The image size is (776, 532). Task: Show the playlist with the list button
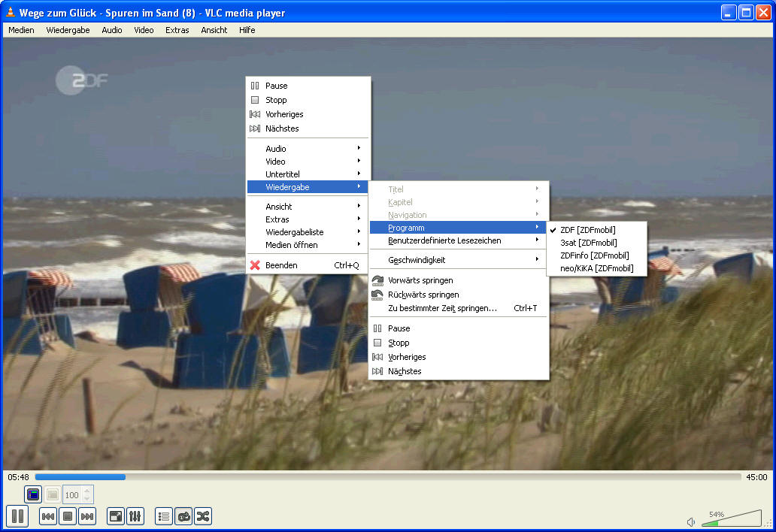[164, 517]
